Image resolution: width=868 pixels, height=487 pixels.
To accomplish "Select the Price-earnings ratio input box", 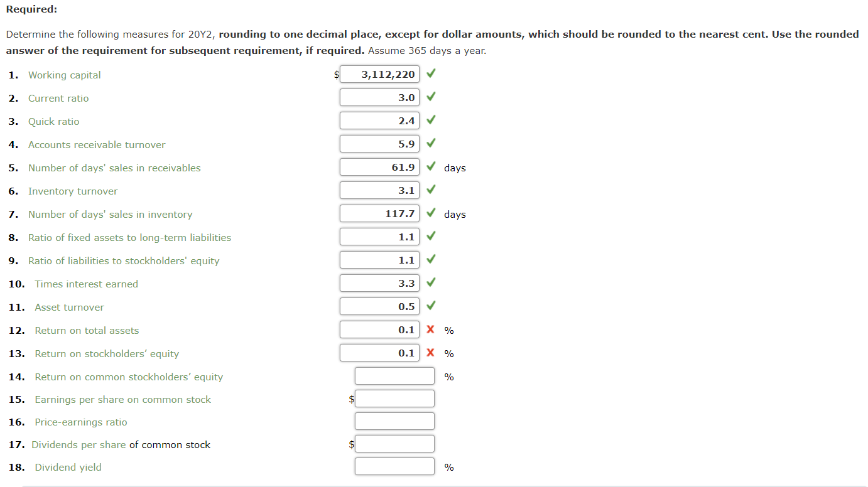I will tap(394, 420).
